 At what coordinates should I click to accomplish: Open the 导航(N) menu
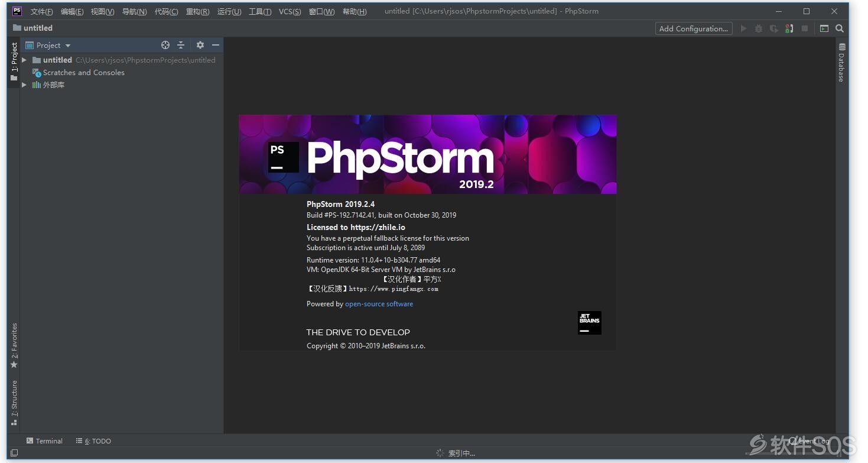coord(134,12)
